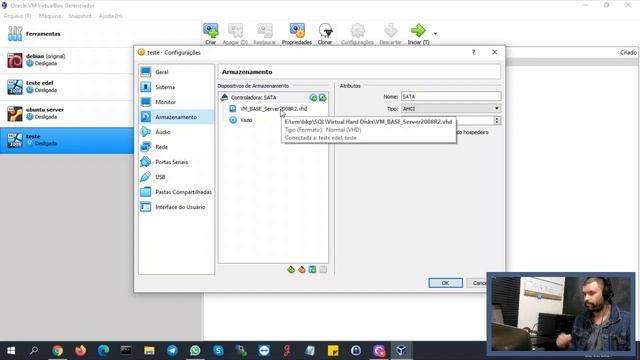Screen dimensions: 640x360
Task: Open the USB settings category
Action: 176,177
